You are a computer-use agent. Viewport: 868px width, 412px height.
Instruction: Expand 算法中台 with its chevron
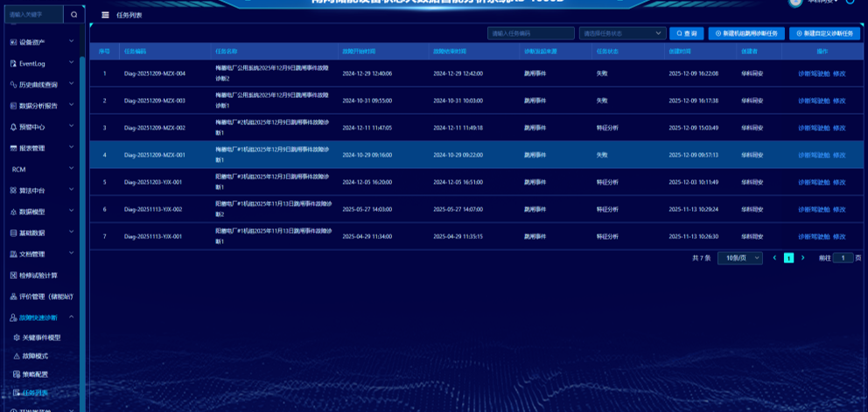[x=72, y=190]
